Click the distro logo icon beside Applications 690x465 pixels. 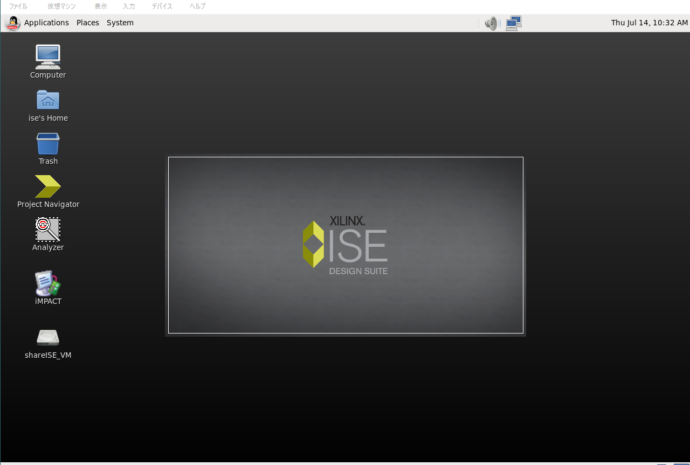click(13, 23)
